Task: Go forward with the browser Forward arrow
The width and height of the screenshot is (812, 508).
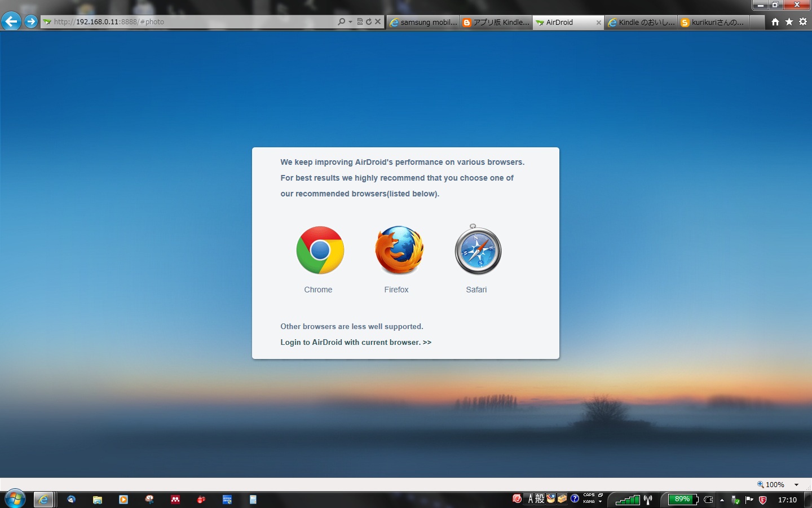Action: click(x=31, y=21)
